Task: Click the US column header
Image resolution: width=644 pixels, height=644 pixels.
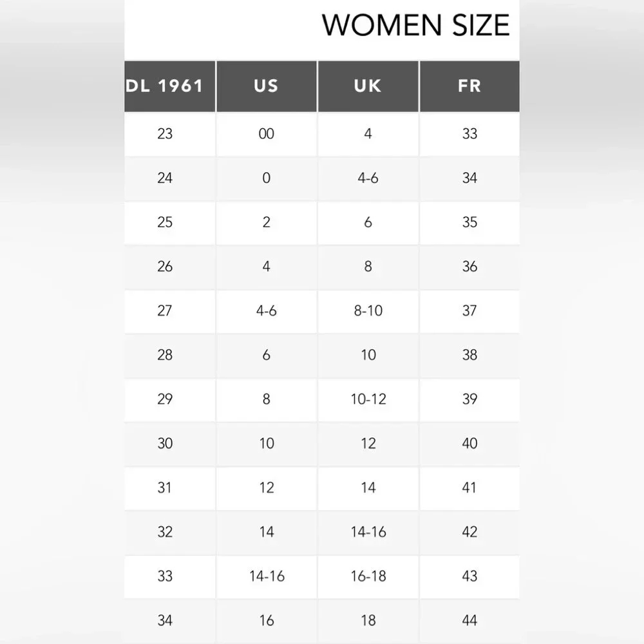Action: point(267,86)
